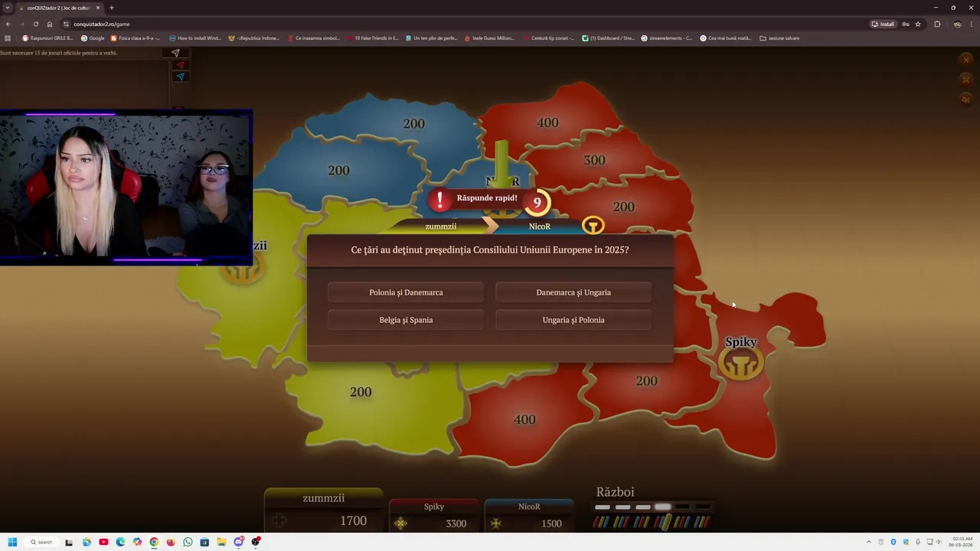Click the address bar URL

[x=102, y=24]
